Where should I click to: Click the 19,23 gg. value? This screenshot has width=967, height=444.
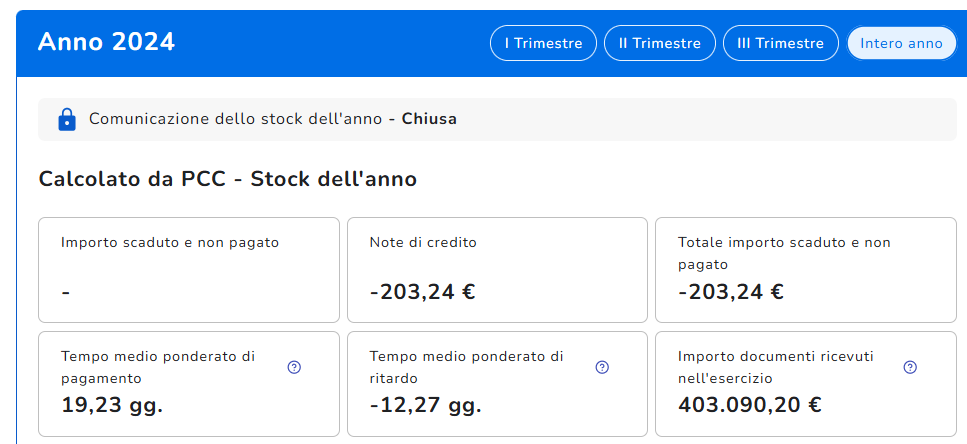(112, 405)
